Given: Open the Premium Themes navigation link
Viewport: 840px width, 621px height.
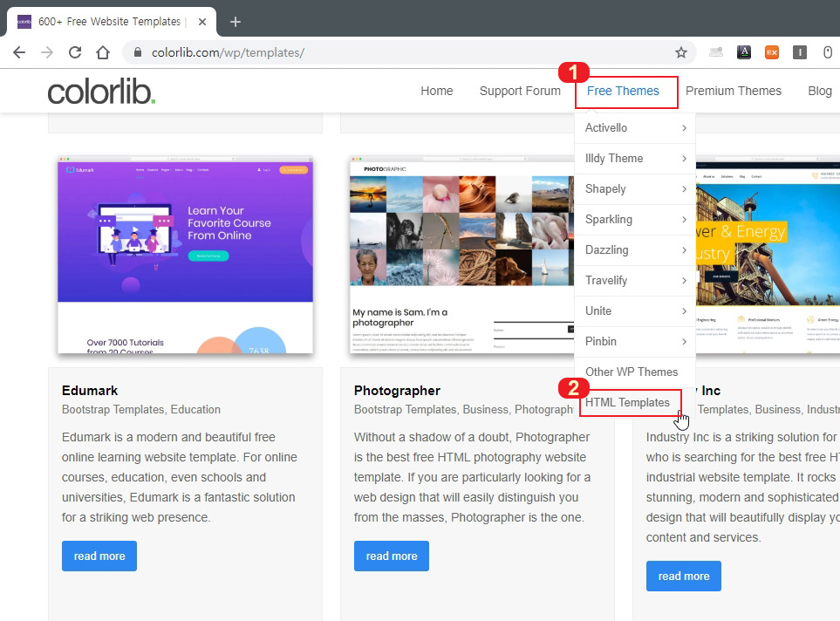Looking at the screenshot, I should click(734, 91).
